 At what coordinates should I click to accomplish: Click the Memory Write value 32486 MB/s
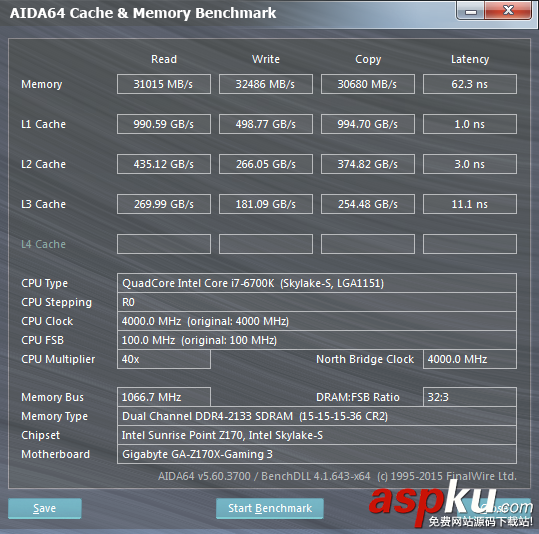click(266, 84)
